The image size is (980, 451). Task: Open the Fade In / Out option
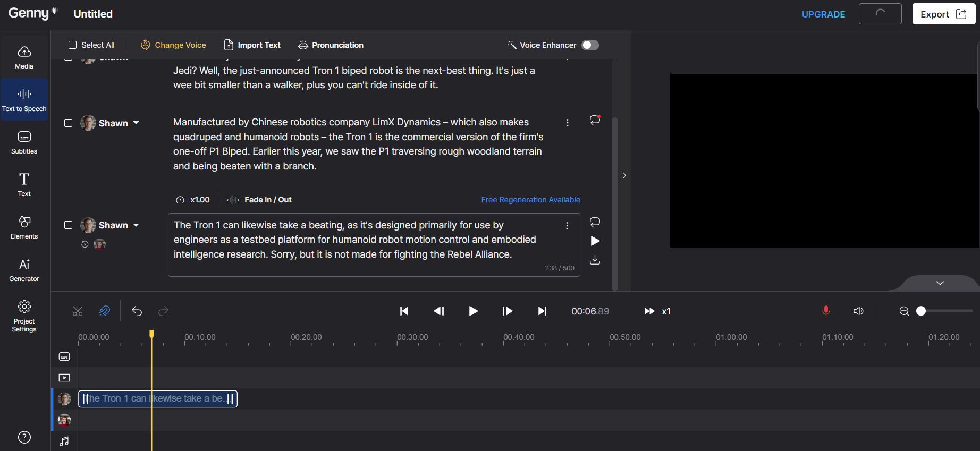pyautogui.click(x=259, y=200)
